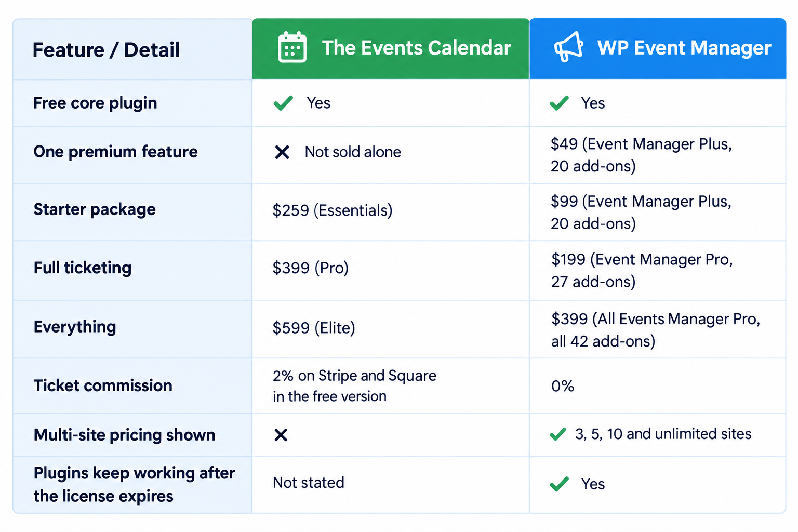This screenshot has height=532, width=798.
Task: Select the Events Calendar checkmark in Free core plugin row
Action: (283, 103)
